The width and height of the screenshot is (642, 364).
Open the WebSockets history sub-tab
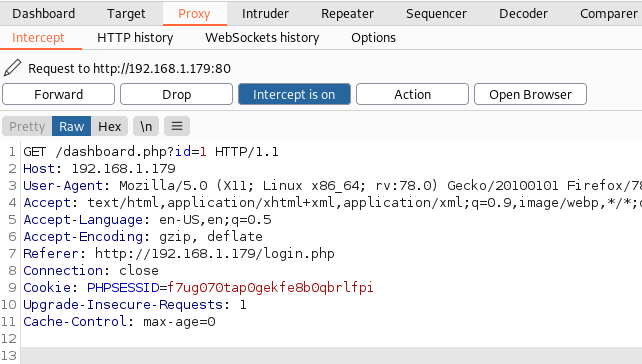point(262,38)
